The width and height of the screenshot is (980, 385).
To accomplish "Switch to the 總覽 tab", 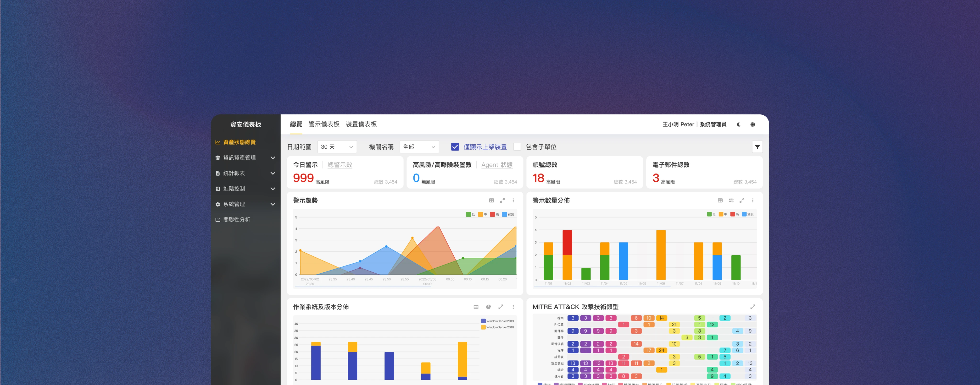I will coord(295,124).
